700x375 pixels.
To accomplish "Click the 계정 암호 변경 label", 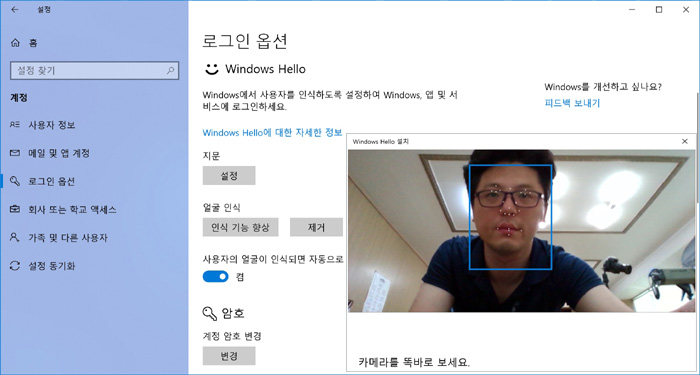I will pos(232,336).
